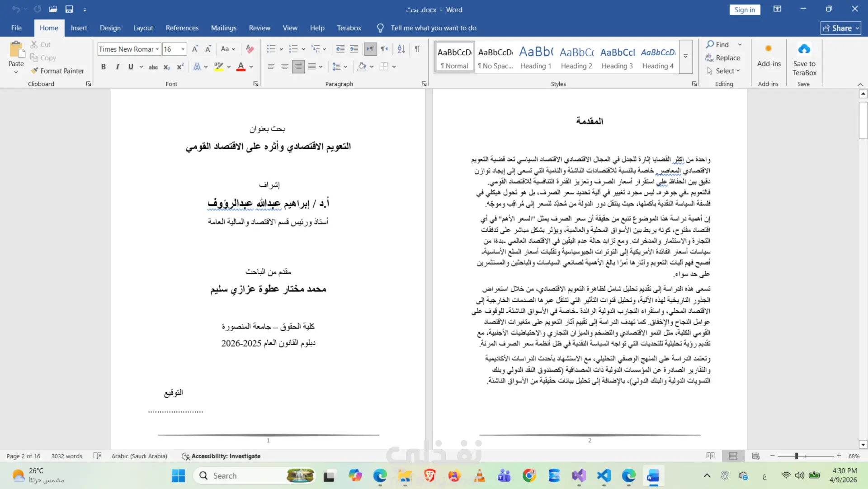The width and height of the screenshot is (868, 489).
Task: Toggle Strikethrough formatting
Action: pyautogui.click(x=153, y=67)
